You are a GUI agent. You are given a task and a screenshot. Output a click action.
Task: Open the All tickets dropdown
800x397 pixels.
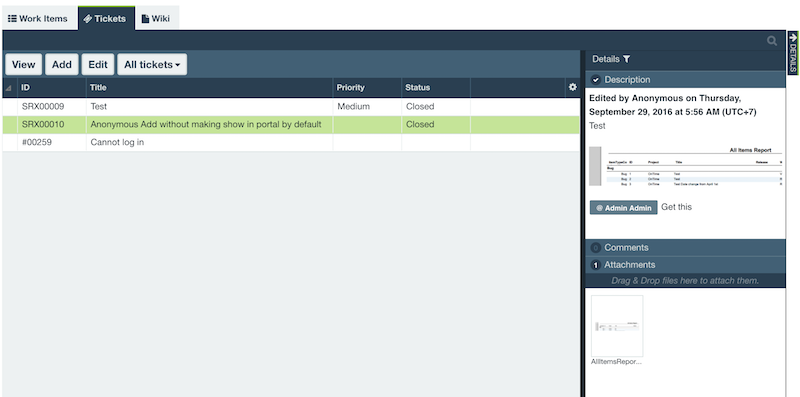tap(152, 65)
